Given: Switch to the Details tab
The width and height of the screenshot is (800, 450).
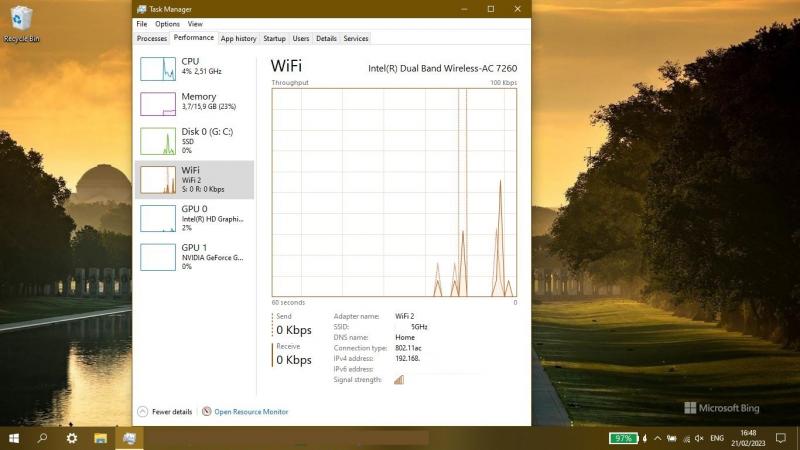Looking at the screenshot, I should click(327, 38).
